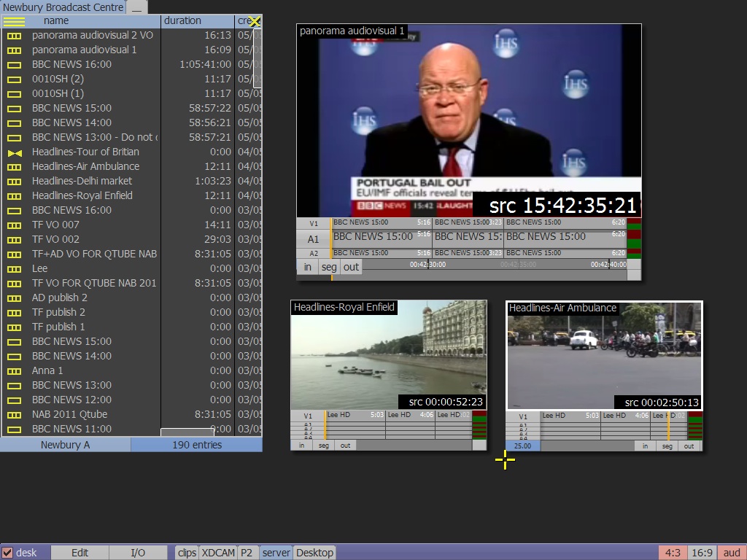Toggle the V1 track on panorama audiovisual 1

[x=314, y=223]
